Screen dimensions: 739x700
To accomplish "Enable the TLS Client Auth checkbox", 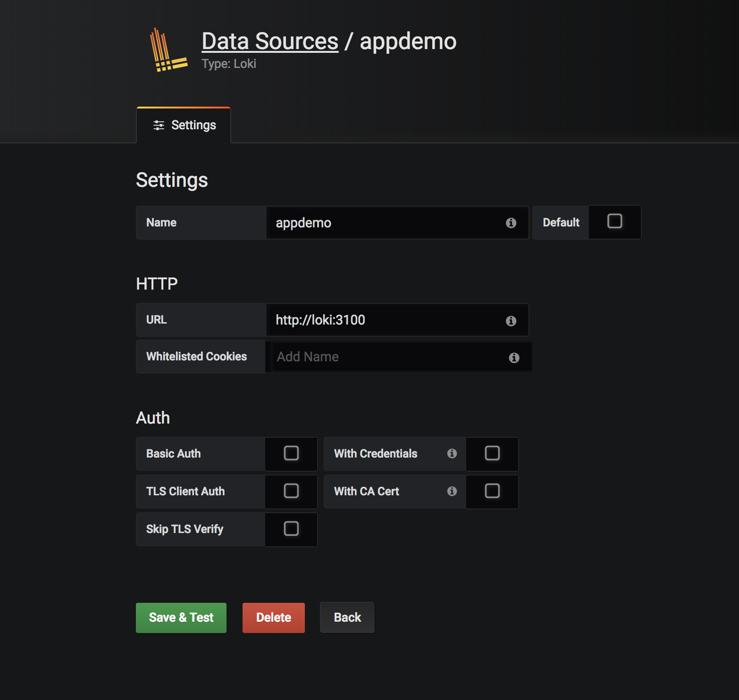I will [291, 491].
